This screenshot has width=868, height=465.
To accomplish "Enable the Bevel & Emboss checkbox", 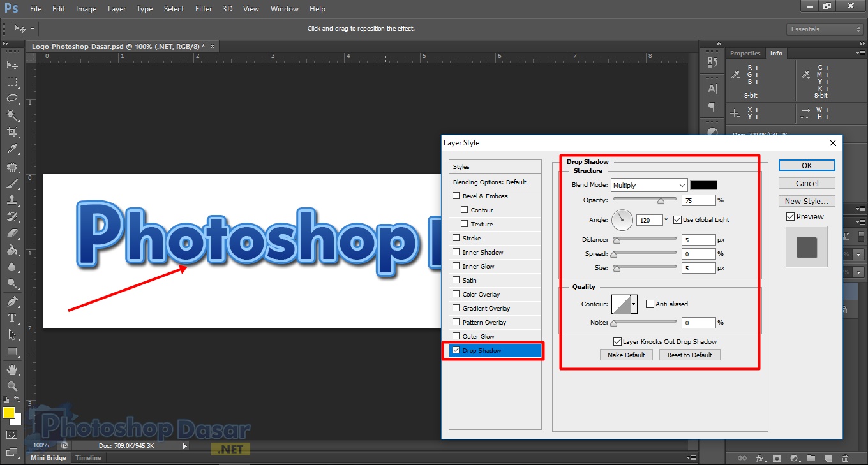I will tap(456, 196).
